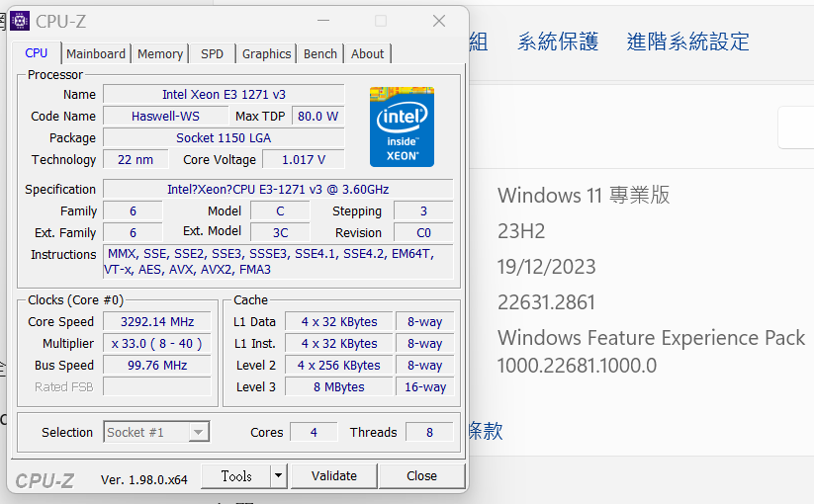
Task: Open the Socket #1 selection dropdown
Action: (x=156, y=432)
